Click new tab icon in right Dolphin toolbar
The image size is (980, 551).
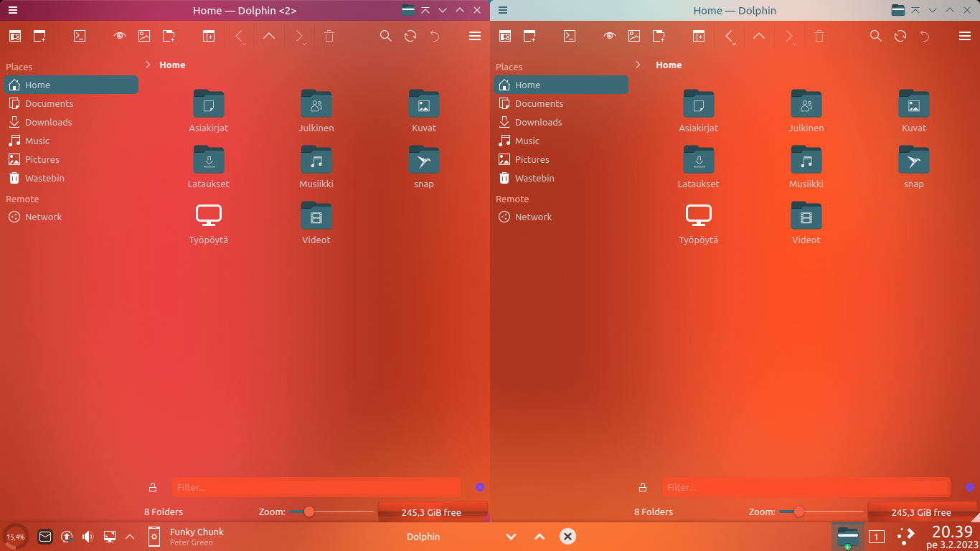point(529,36)
